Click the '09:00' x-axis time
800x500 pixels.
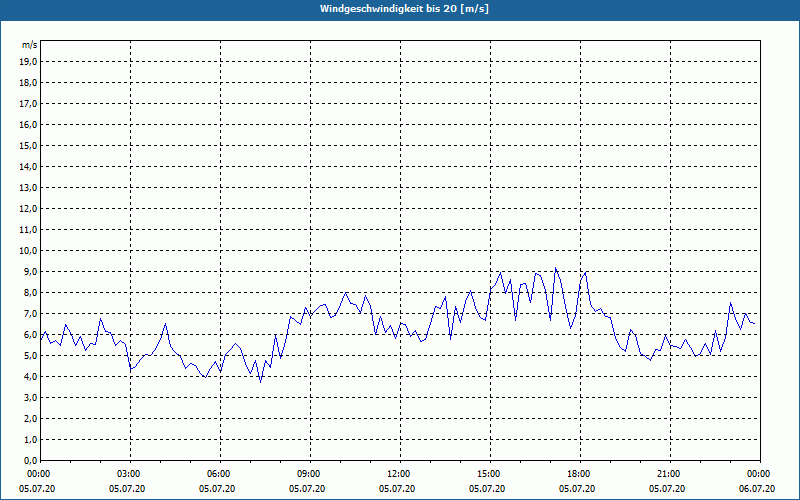310,474
